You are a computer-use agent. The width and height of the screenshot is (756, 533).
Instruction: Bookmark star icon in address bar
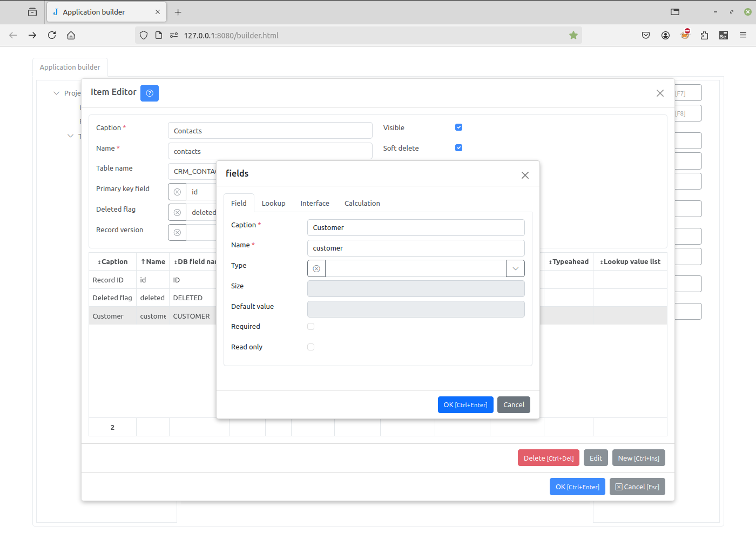573,36
